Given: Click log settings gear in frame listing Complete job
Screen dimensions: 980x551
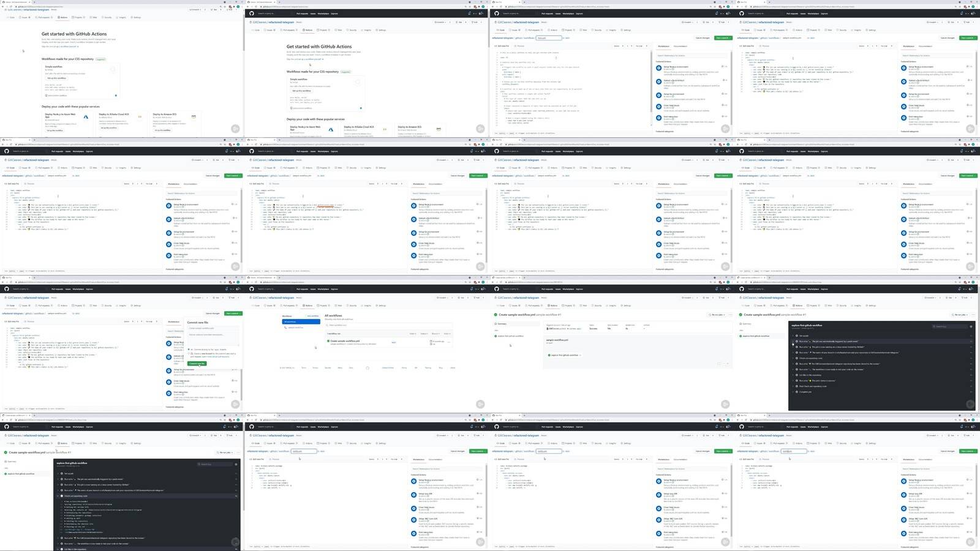Looking at the screenshot, I should (971, 326).
